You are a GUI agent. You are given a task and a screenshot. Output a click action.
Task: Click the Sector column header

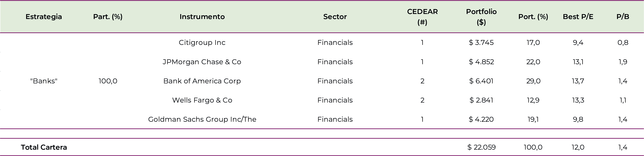tap(335, 17)
